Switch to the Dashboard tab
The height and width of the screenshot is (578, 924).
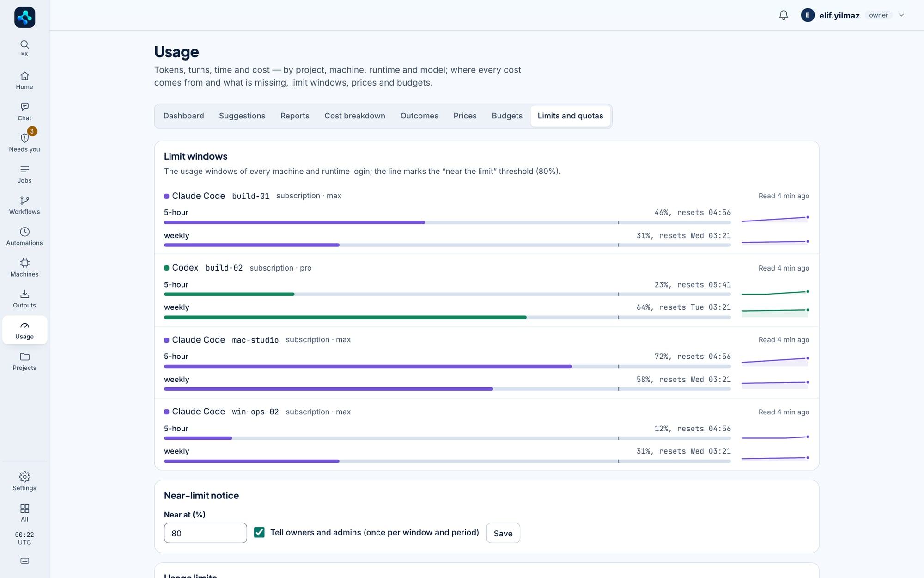point(183,116)
